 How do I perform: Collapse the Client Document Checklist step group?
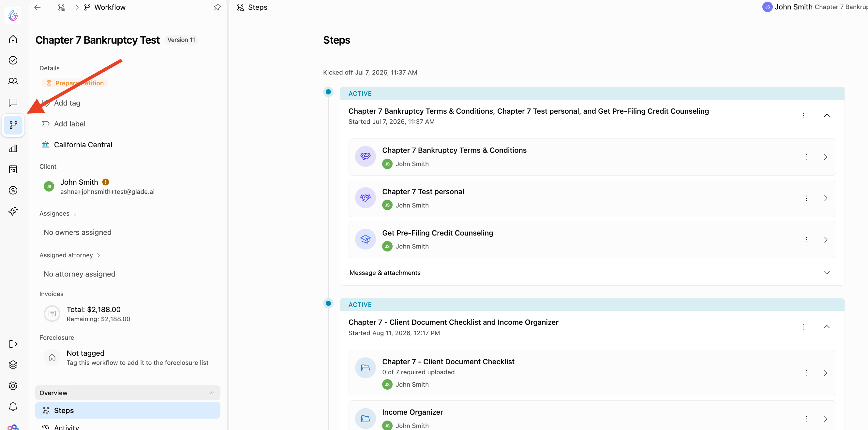827,327
